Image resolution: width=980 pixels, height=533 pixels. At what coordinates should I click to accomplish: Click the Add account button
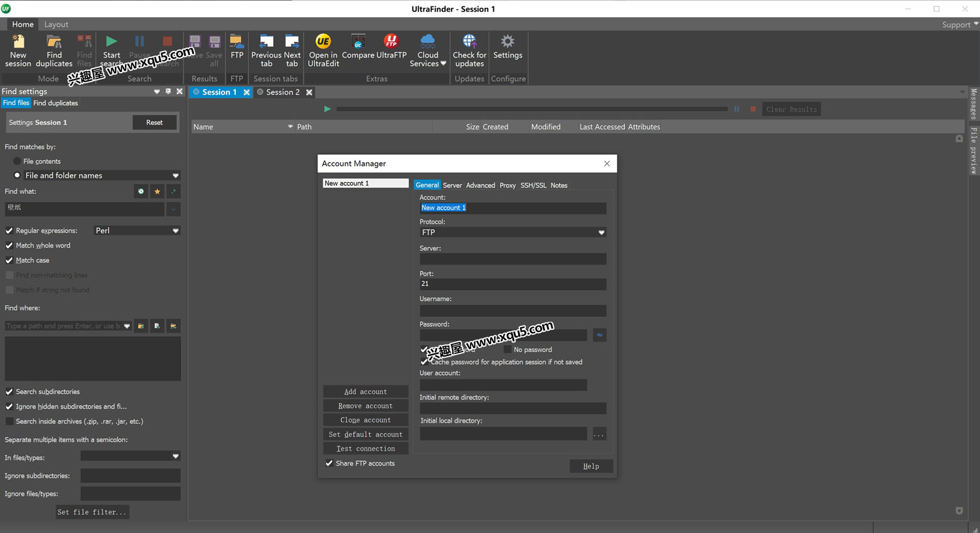[365, 392]
